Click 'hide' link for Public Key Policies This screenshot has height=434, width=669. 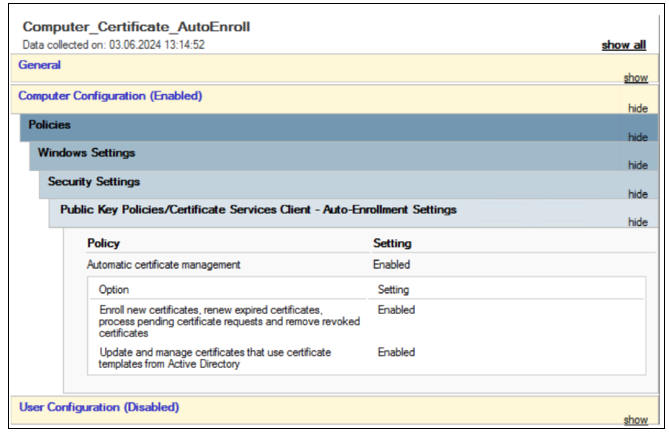pyautogui.click(x=637, y=222)
